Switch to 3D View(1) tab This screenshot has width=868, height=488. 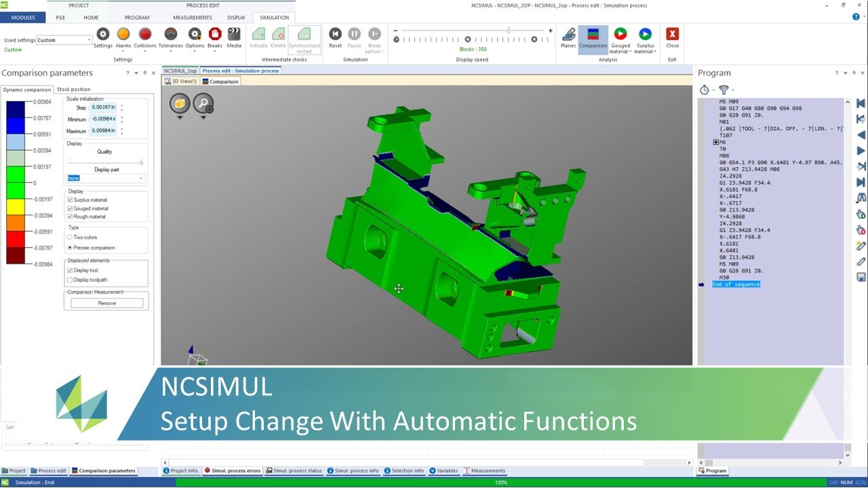click(180, 81)
